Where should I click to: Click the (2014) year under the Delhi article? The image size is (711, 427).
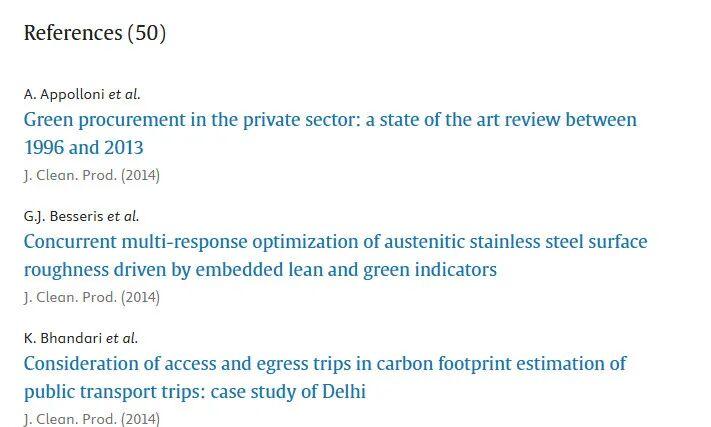tap(141, 419)
